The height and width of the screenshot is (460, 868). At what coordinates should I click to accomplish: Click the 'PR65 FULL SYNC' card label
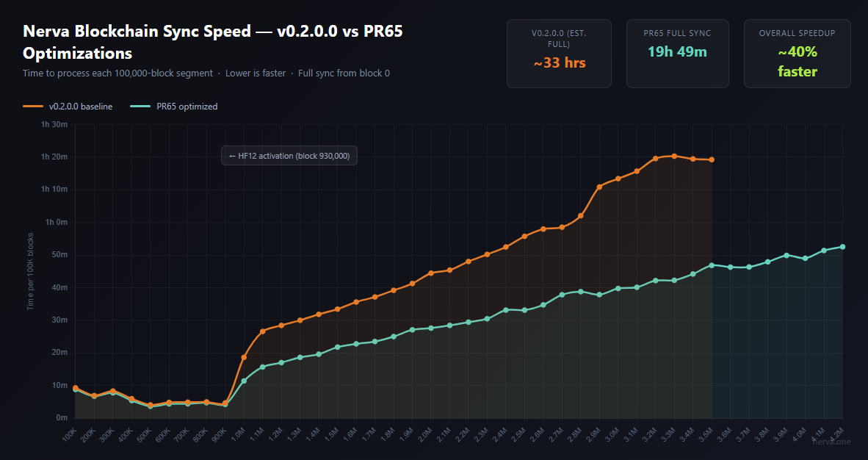click(x=678, y=33)
